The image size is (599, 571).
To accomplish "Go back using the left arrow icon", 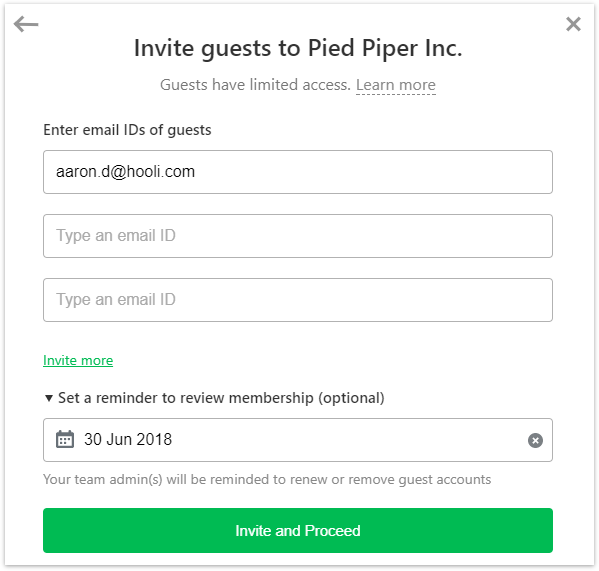I will coord(26,24).
